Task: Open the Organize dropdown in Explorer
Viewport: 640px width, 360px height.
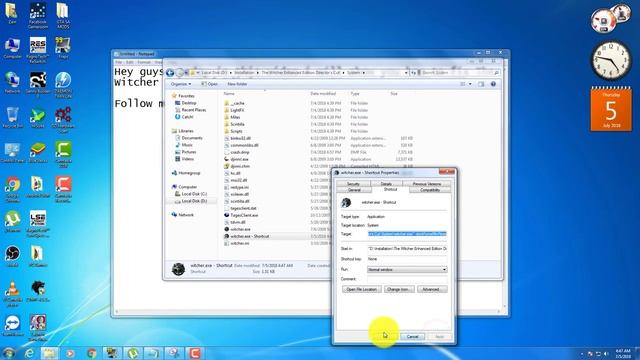Action: 180,84
